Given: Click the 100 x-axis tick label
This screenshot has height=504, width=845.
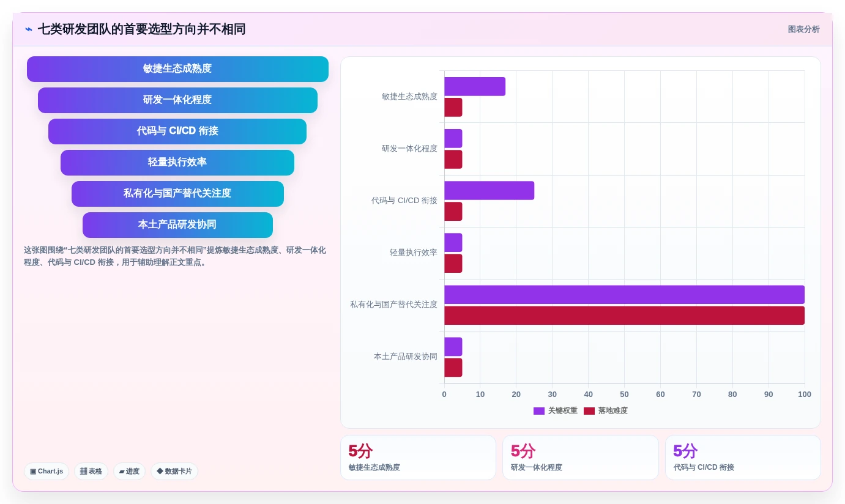Looking at the screenshot, I should pos(805,395).
